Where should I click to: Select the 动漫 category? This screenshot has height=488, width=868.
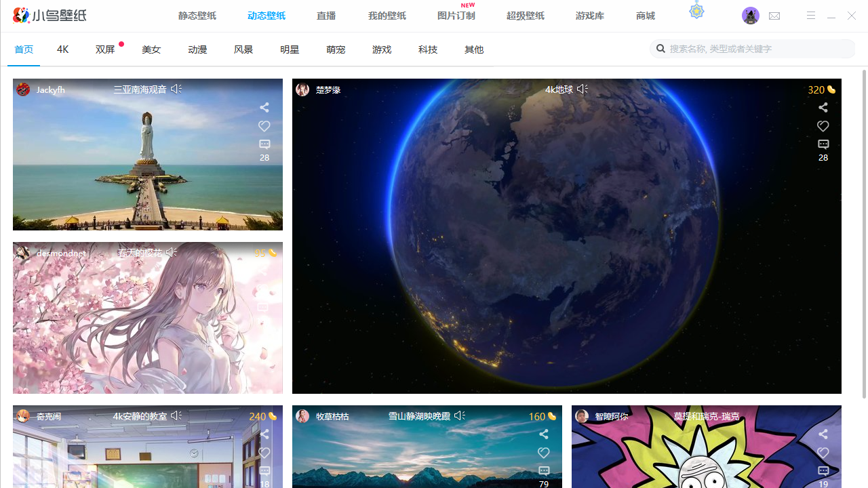(197, 49)
